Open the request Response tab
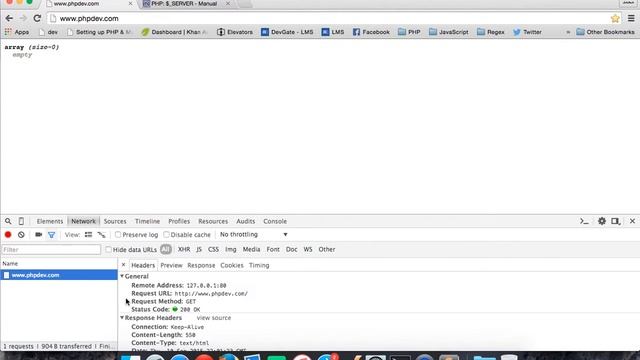Image resolution: width=640 pixels, height=360 pixels. 201,265
